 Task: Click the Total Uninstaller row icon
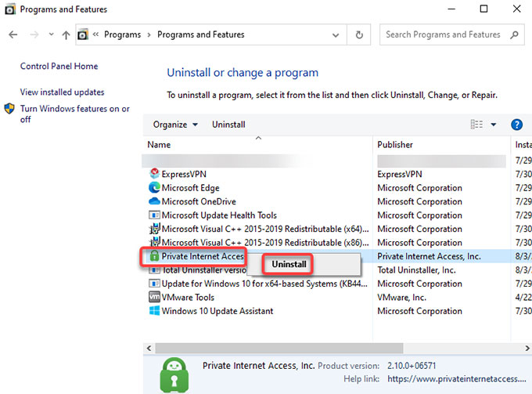(154, 270)
